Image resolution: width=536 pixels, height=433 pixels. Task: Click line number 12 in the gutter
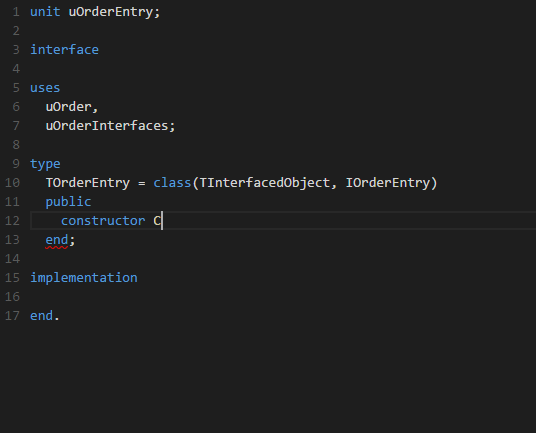[13, 221]
